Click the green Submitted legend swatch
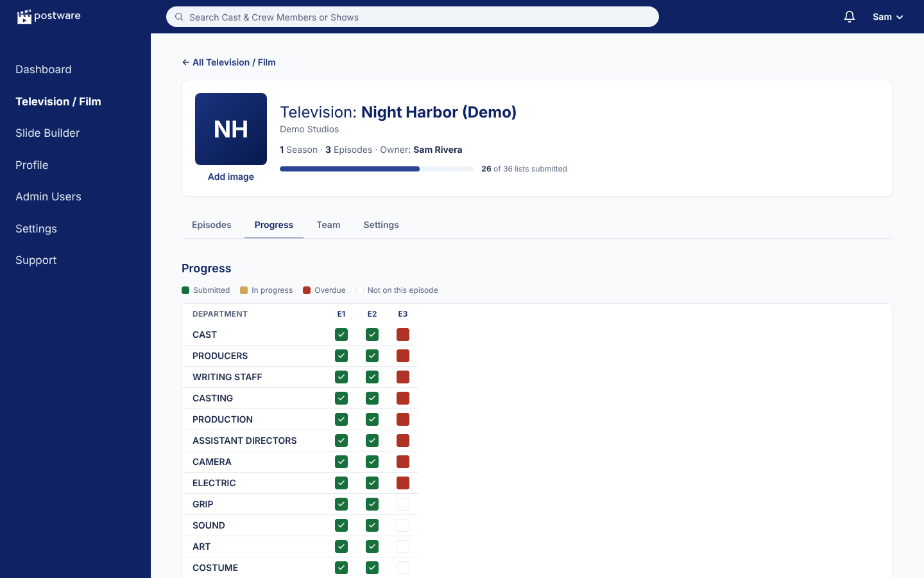 (185, 290)
